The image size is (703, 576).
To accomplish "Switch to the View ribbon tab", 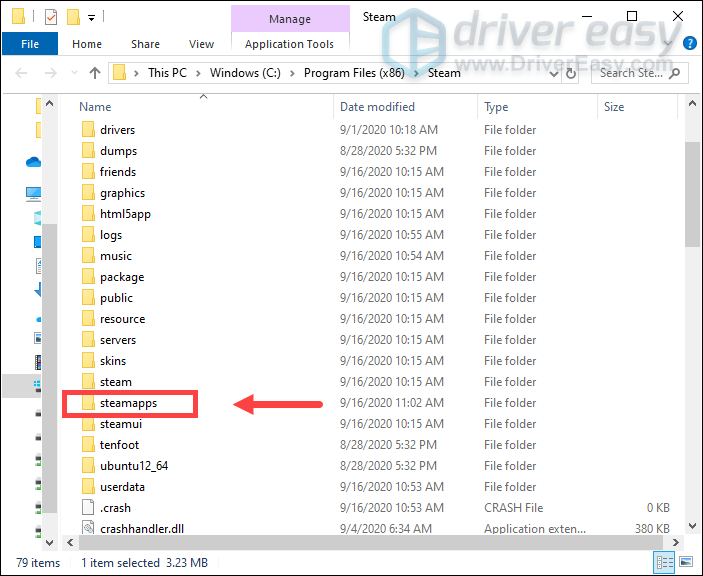I will (201, 44).
